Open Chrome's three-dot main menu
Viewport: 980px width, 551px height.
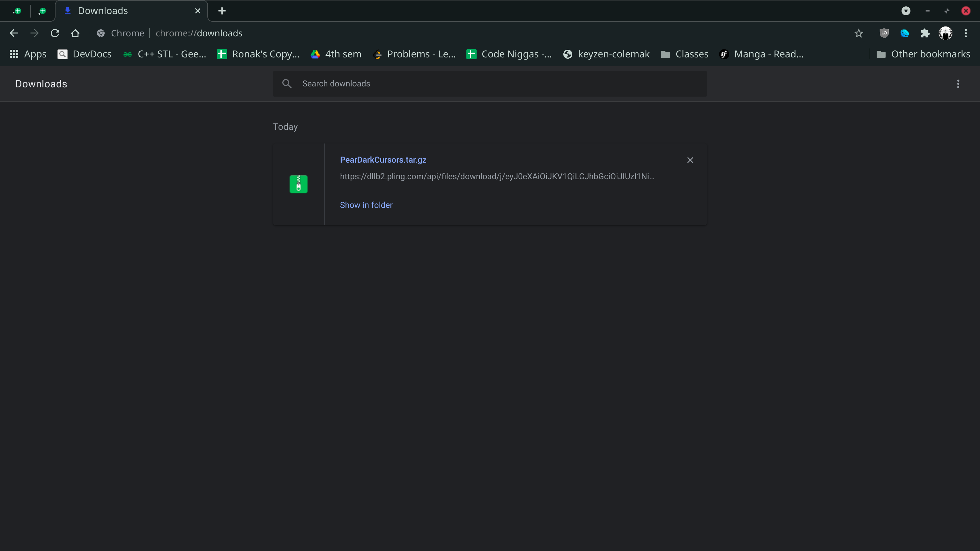pyautogui.click(x=966, y=33)
